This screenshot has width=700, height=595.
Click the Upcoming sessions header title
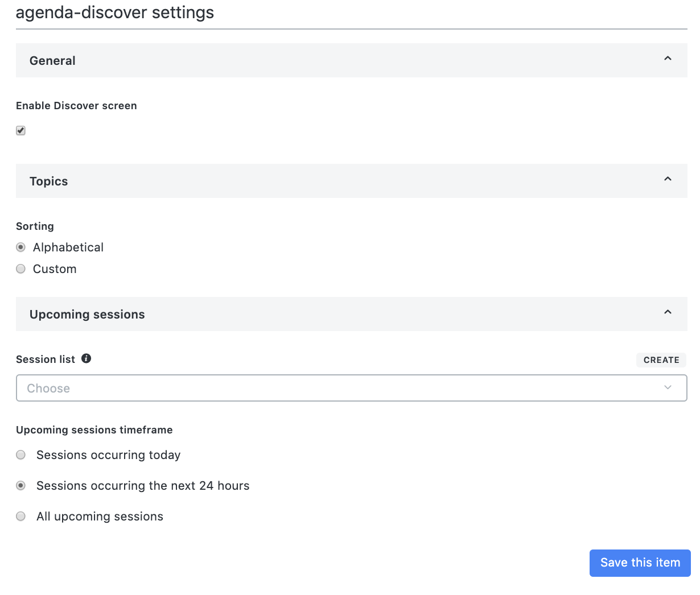pos(87,315)
